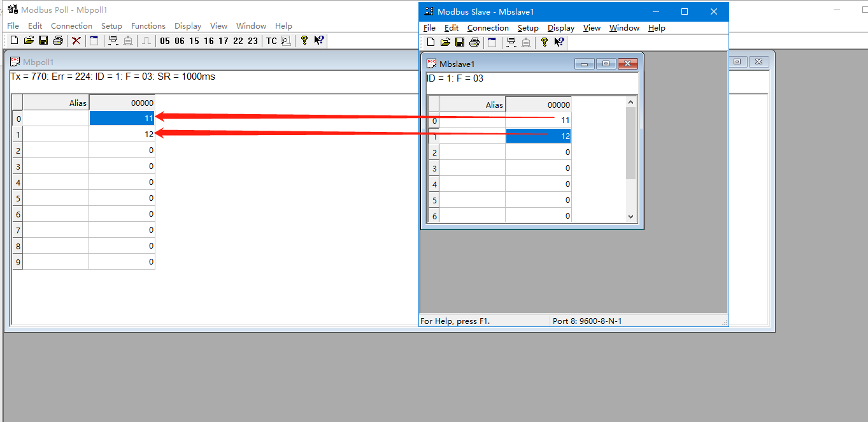The height and width of the screenshot is (422, 868).
Task: Open TC test center in Modbus Poll
Action: point(271,41)
